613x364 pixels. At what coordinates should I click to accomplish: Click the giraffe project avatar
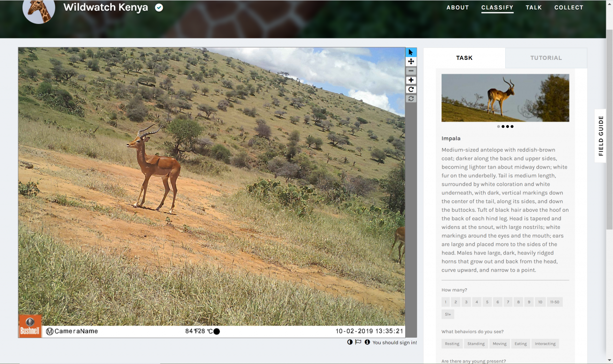coord(39,9)
